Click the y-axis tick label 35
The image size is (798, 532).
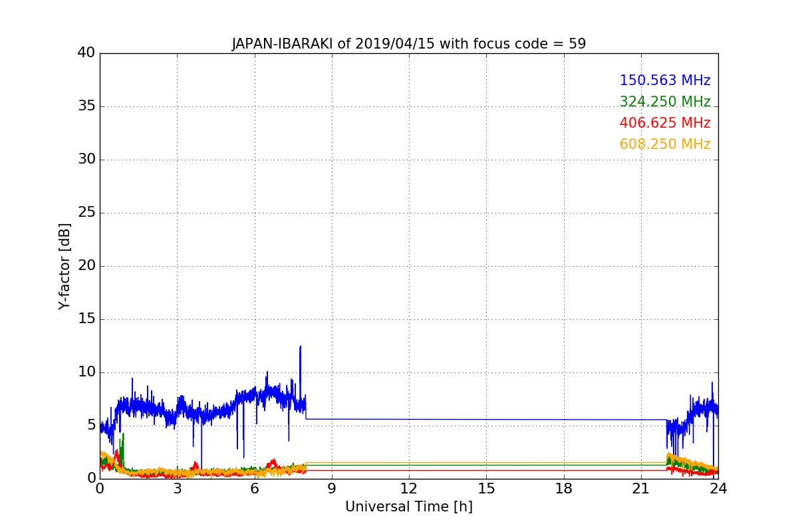click(86, 106)
